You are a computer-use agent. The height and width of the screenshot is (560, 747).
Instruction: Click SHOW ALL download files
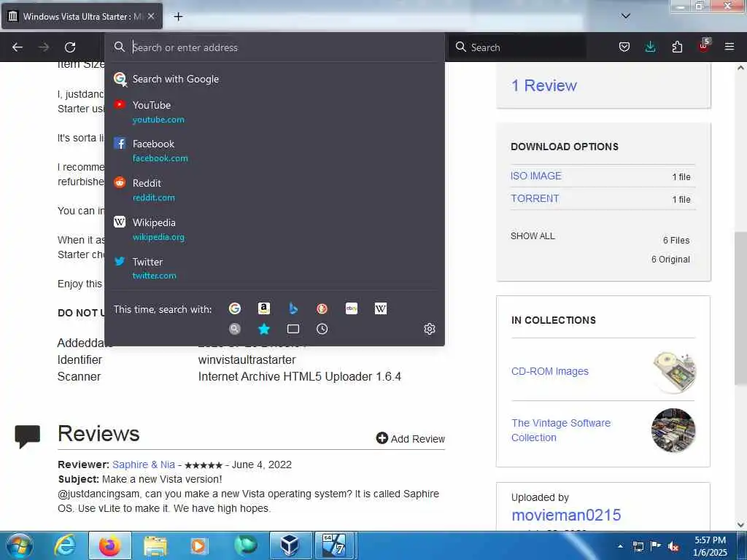(533, 236)
